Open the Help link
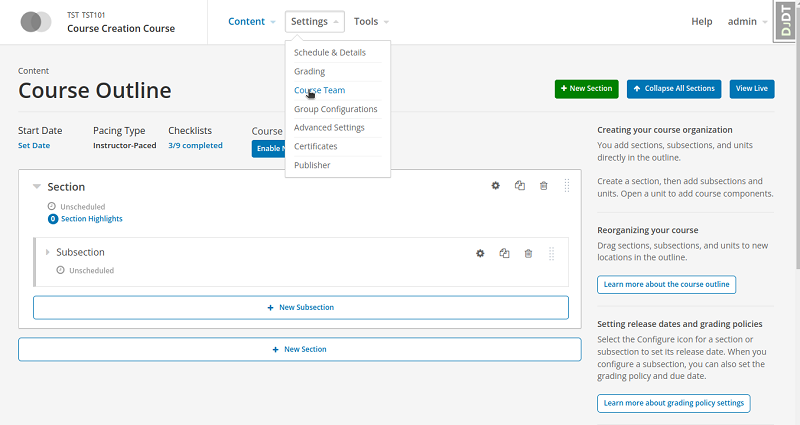The image size is (800, 425). point(702,21)
